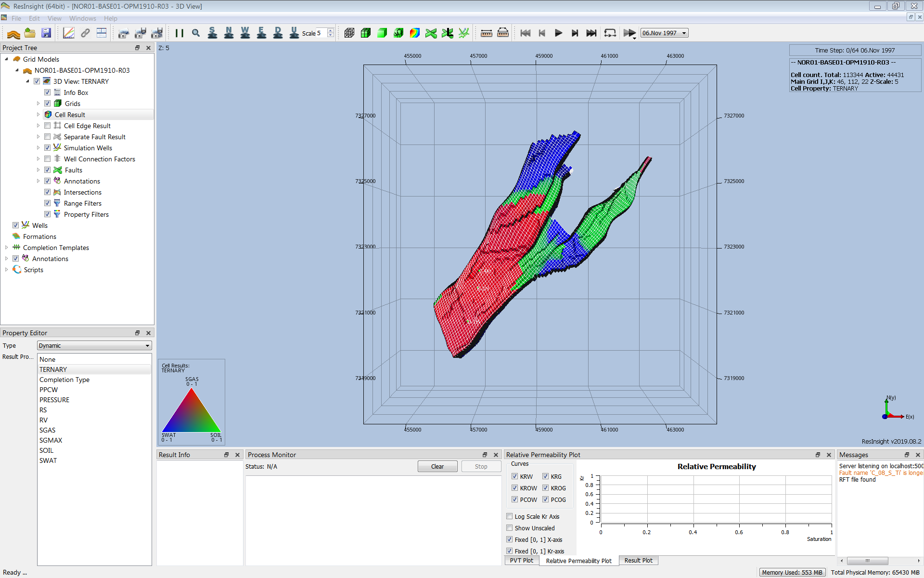Screen dimensions: 924x578
Task: Click the Zoom All magnifier icon
Action: (196, 33)
